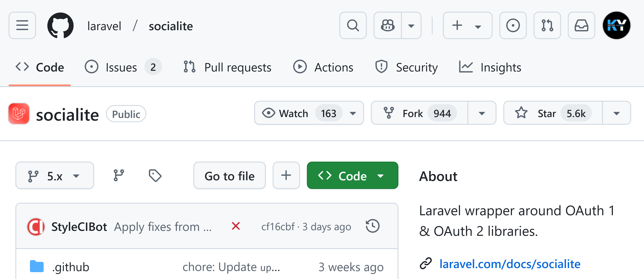Open the green Code clone dropdown

(x=352, y=175)
